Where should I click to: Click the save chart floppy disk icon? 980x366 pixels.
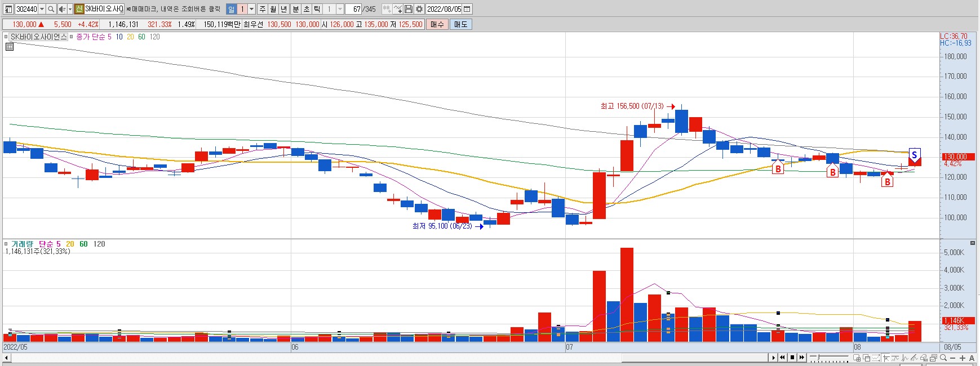409,9
